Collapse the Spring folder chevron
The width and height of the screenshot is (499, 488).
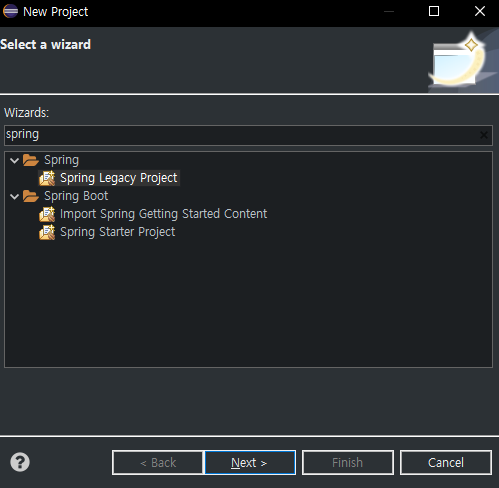click(x=14, y=161)
